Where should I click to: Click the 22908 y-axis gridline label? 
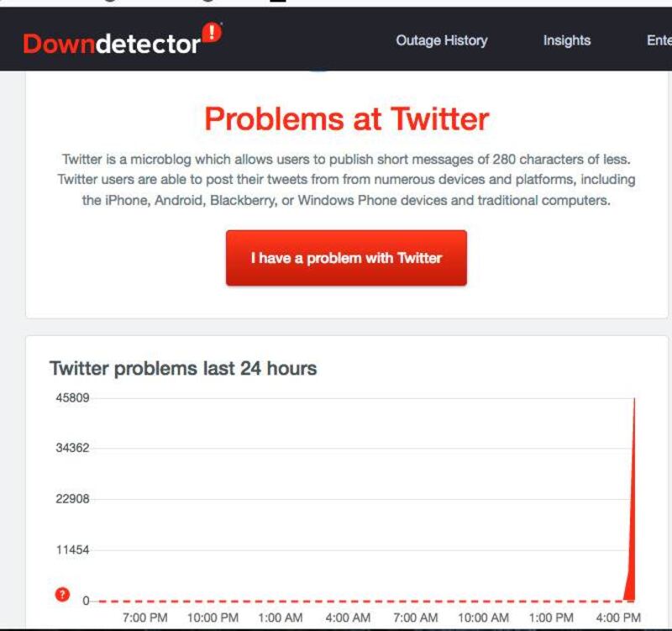(72, 499)
